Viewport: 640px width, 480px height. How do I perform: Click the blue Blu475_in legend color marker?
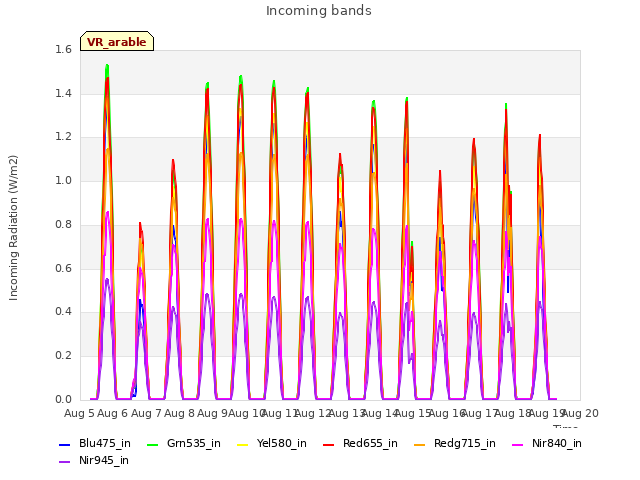tap(65, 444)
